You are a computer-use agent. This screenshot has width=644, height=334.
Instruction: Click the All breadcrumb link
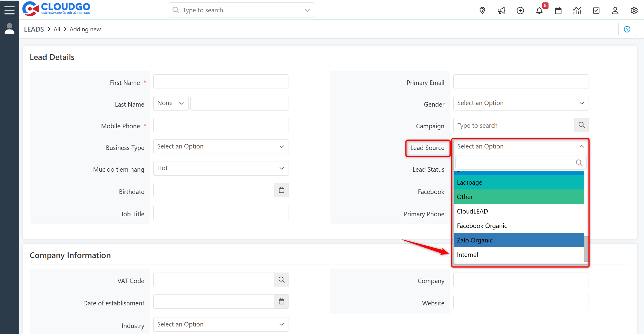(57, 29)
